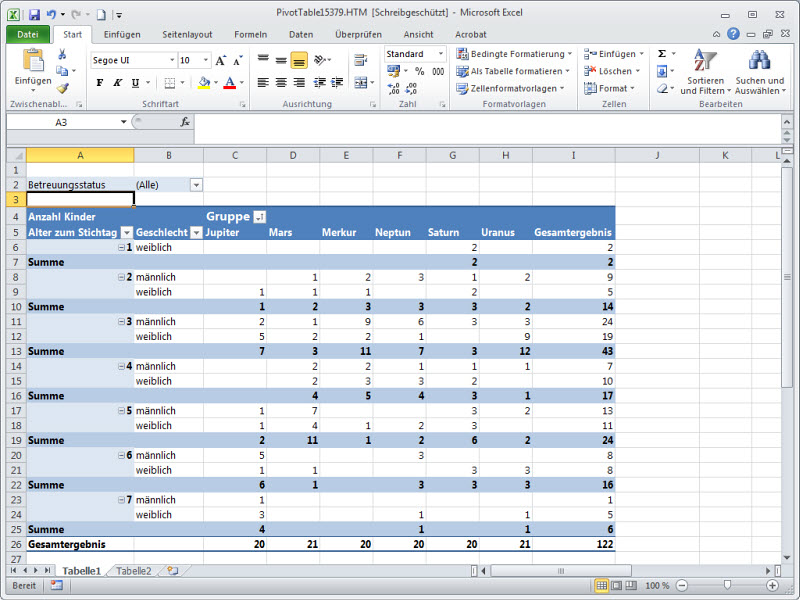Open the Datei file tab
Viewport: 800px width, 600px height.
click(x=28, y=34)
